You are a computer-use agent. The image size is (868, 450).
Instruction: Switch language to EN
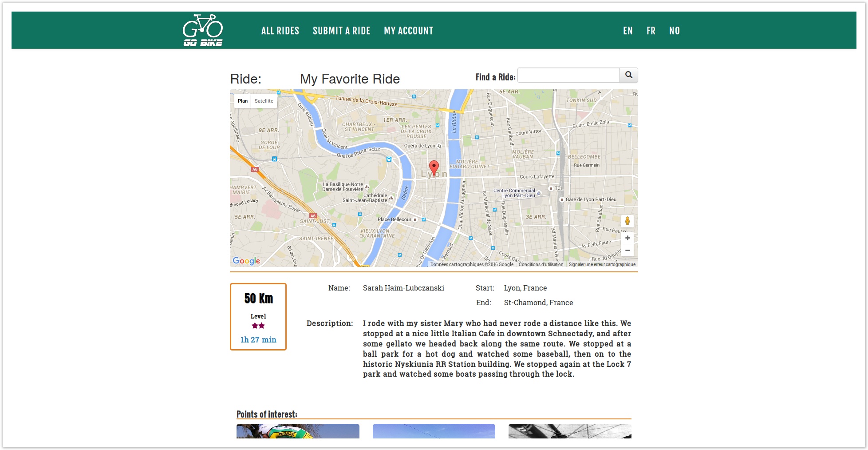pyautogui.click(x=627, y=31)
